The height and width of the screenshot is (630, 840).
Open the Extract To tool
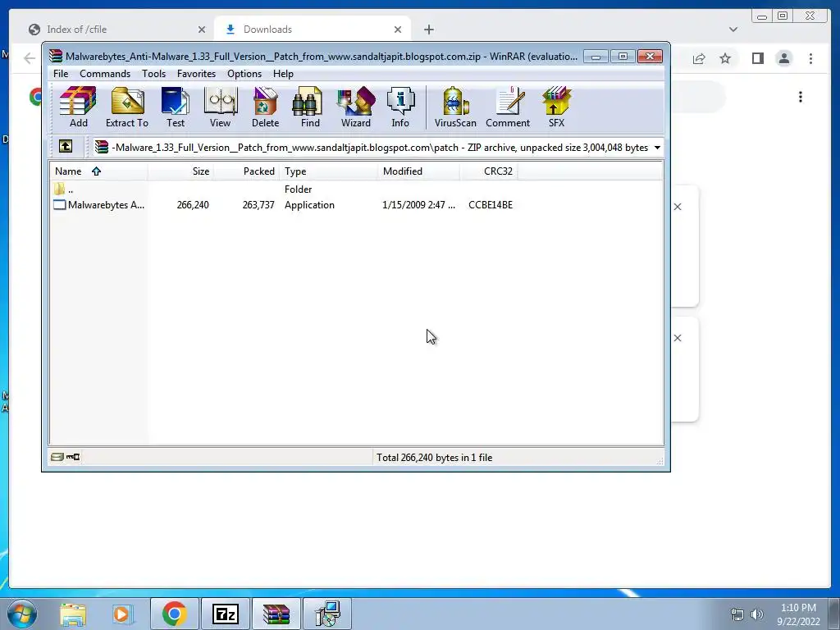[x=127, y=107]
